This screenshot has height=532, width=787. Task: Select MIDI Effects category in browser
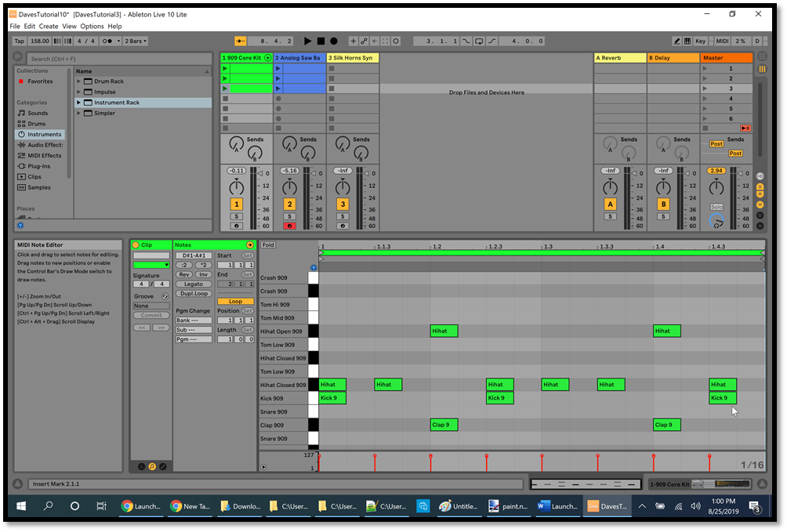39,156
